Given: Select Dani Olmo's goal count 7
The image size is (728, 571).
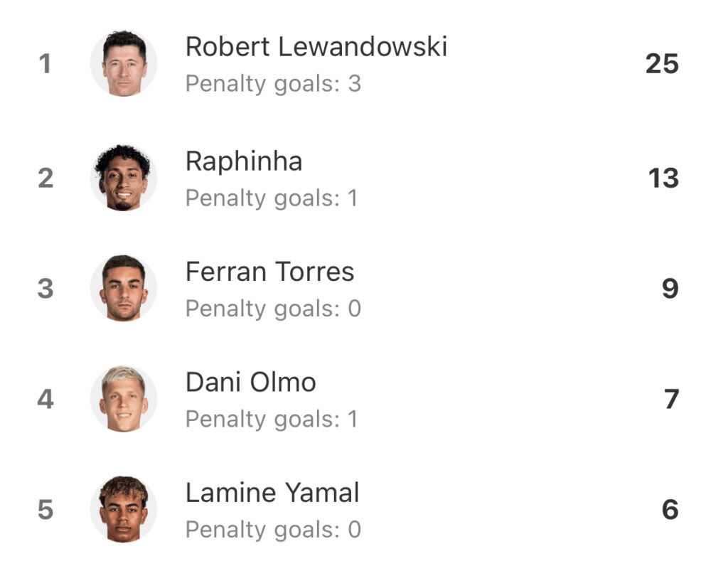Looking at the screenshot, I should 671,399.
